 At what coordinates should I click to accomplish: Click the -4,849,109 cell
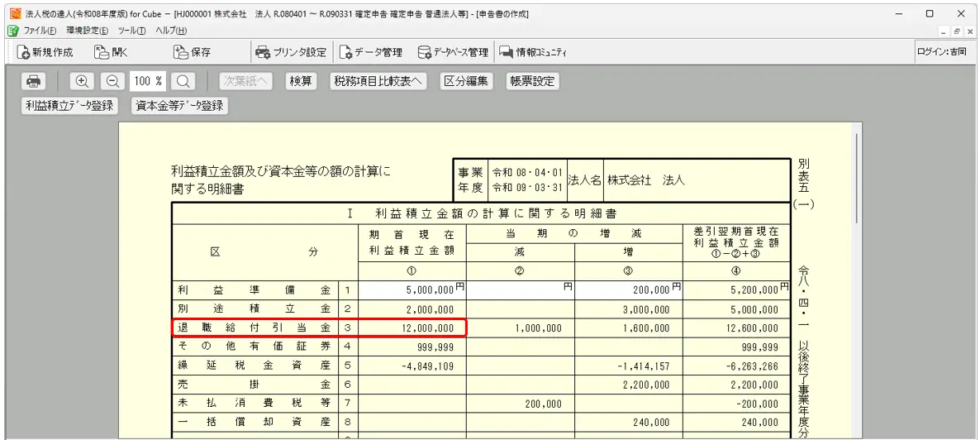[x=412, y=366]
